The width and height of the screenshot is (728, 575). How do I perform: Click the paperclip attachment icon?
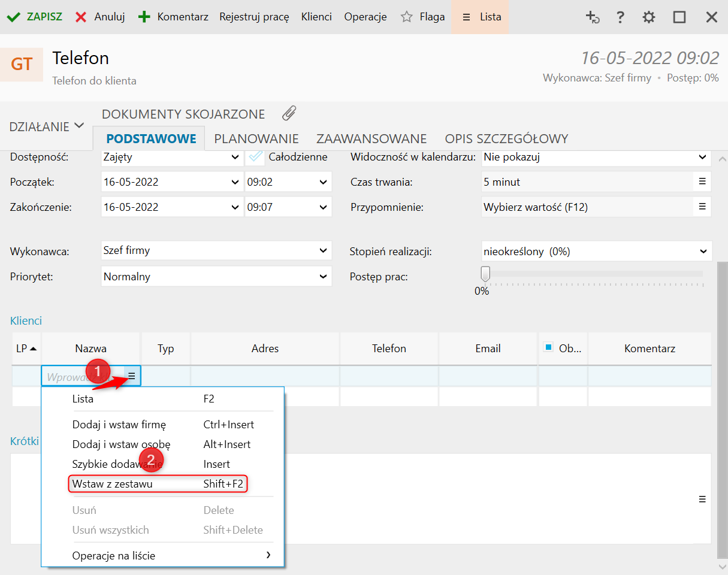click(x=289, y=113)
